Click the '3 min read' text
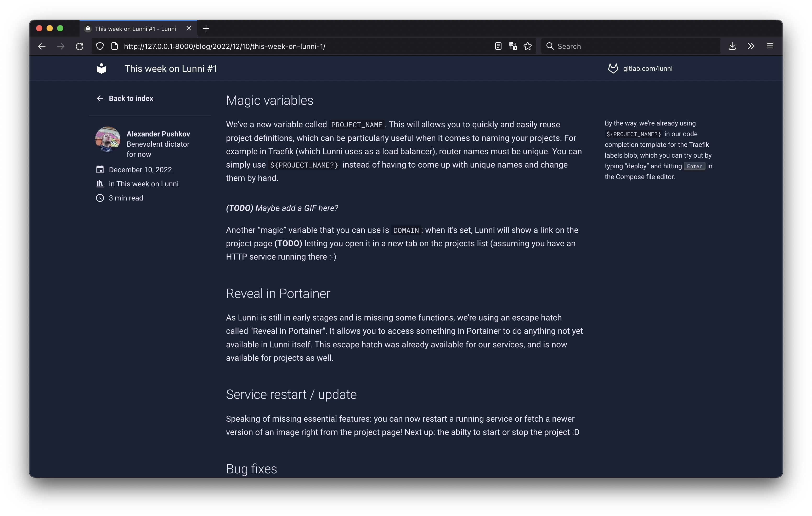 [x=126, y=198]
